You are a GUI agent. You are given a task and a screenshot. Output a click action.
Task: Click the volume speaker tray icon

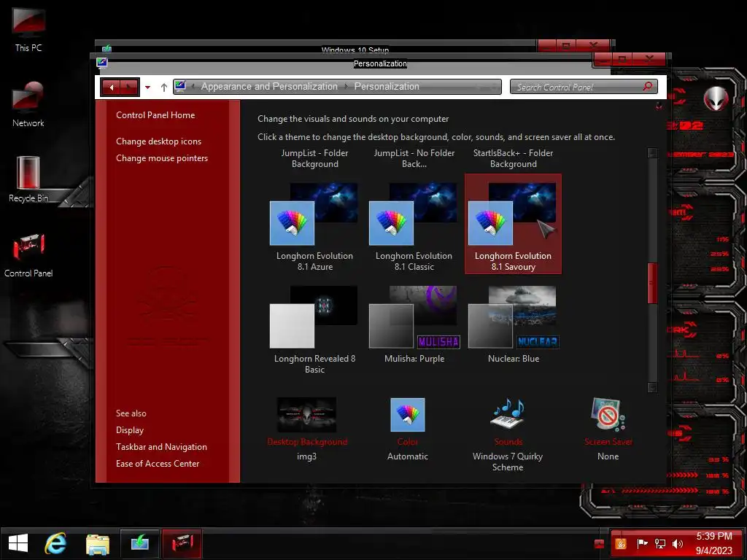click(677, 544)
